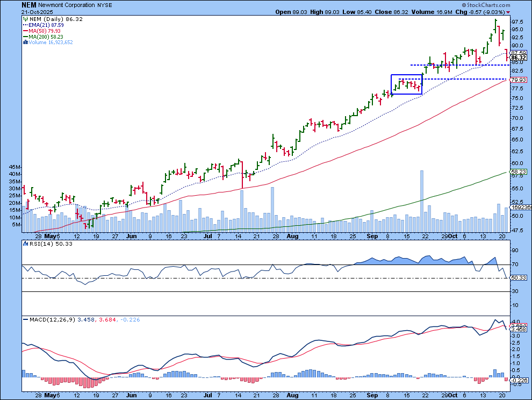The image size is (532, 400).
Task: Click the Oct label on date axis
Action: click(x=452, y=236)
